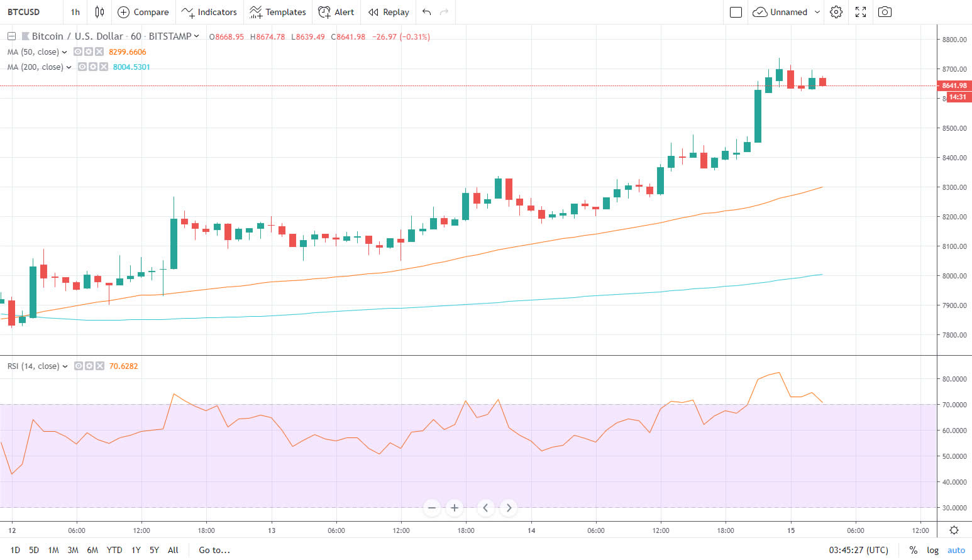Remove the MA (200, close) indicator
Viewport: 972px width, 560px height.
[104, 67]
